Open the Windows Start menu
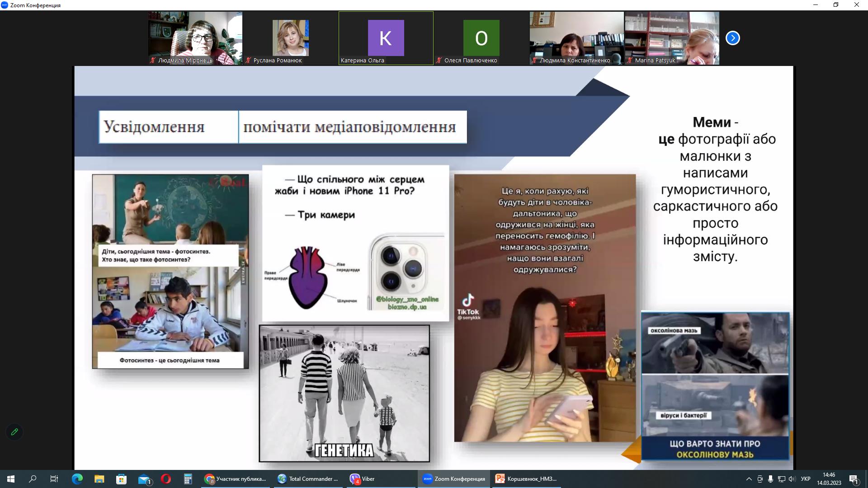The image size is (868, 488). (11, 479)
